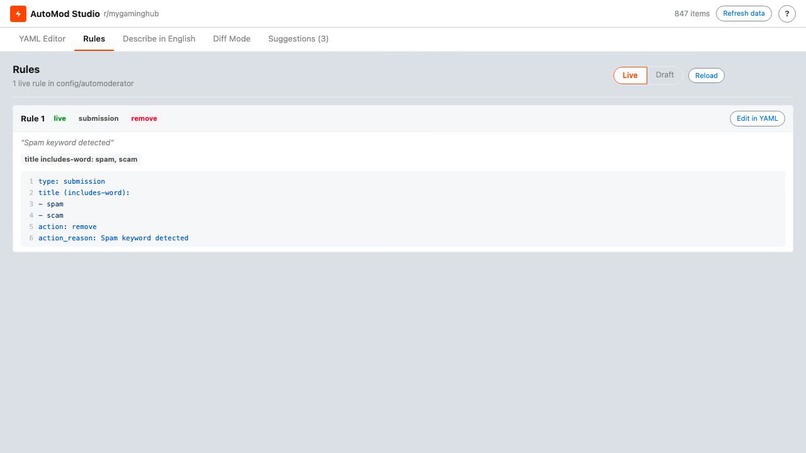Screen dimensions: 806x453
Task: Toggle the Live rules view
Action: pyautogui.click(x=630, y=75)
